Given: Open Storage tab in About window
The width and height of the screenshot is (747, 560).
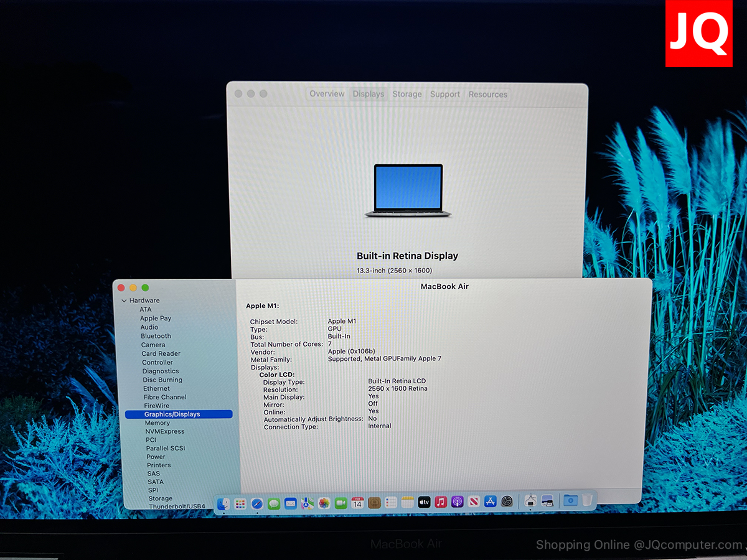Looking at the screenshot, I should [x=407, y=95].
